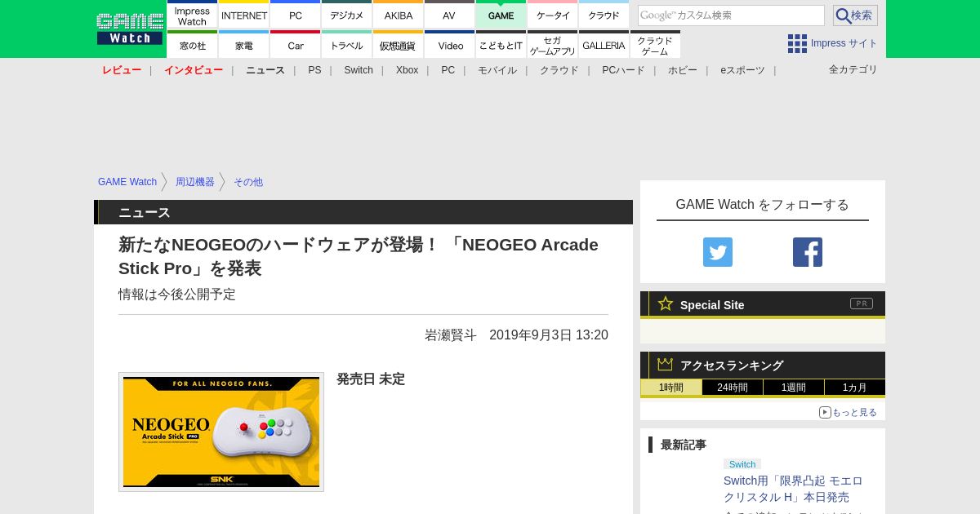Open the ケータイ Watch tab
The width and height of the screenshot is (980, 514).
pos(553,15)
